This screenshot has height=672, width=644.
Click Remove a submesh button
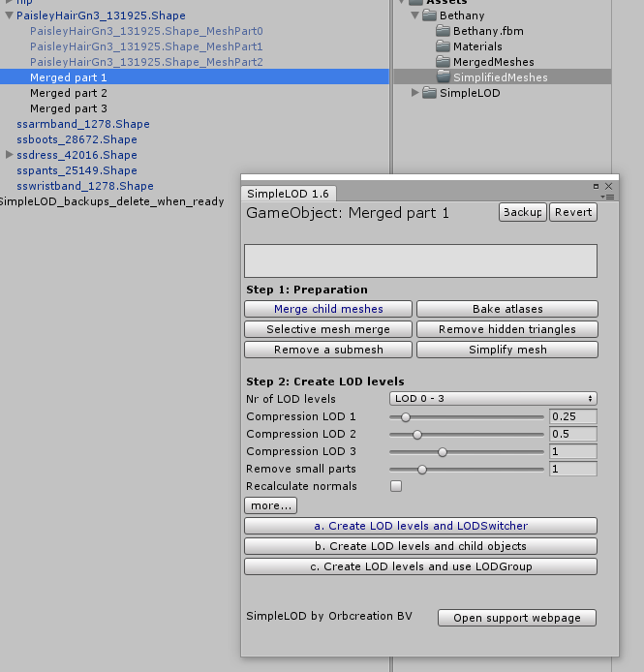click(328, 350)
